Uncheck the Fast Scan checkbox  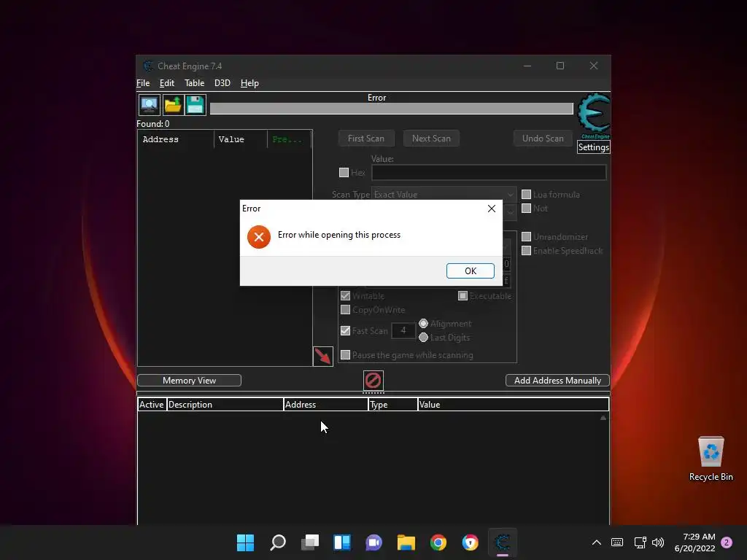coord(345,330)
